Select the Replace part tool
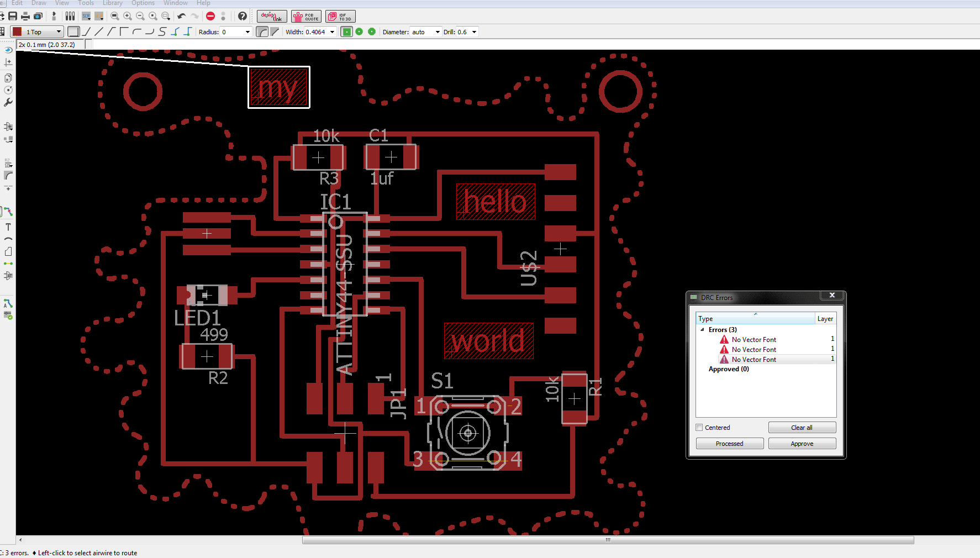 point(8,140)
